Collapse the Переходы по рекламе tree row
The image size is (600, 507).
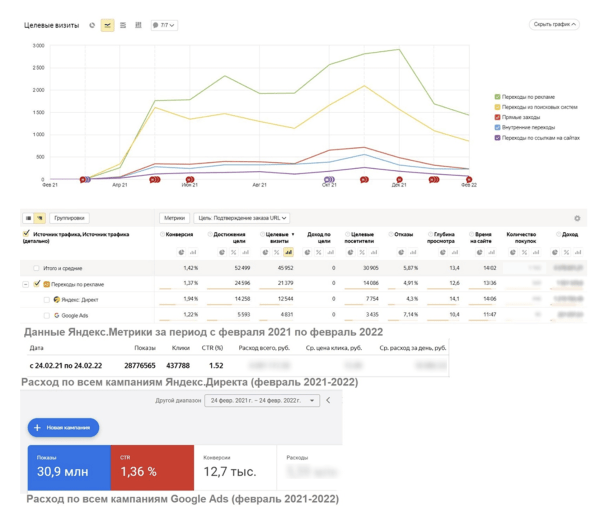25,284
